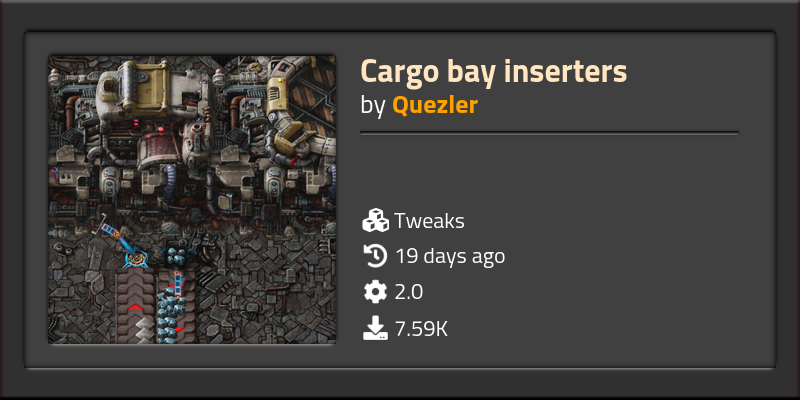
Task: Click the blue inserter stack at thumbnail bottom
Action: click(173, 305)
